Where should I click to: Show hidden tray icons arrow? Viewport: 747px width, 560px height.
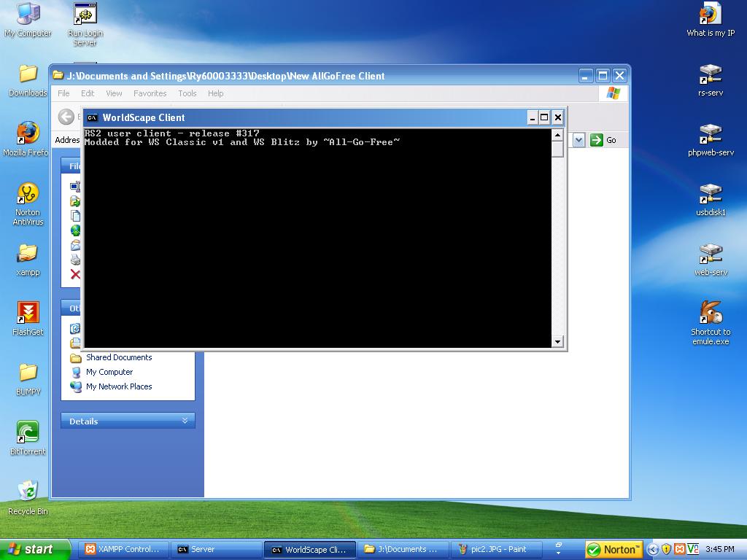tap(653, 550)
